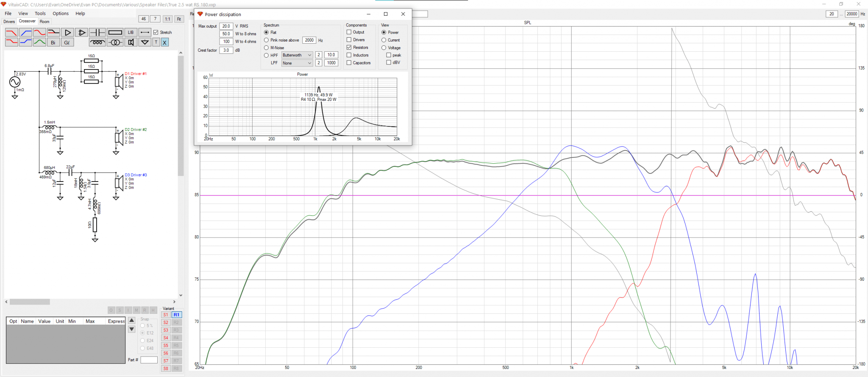
Task: Open the File menu
Action: [8, 14]
